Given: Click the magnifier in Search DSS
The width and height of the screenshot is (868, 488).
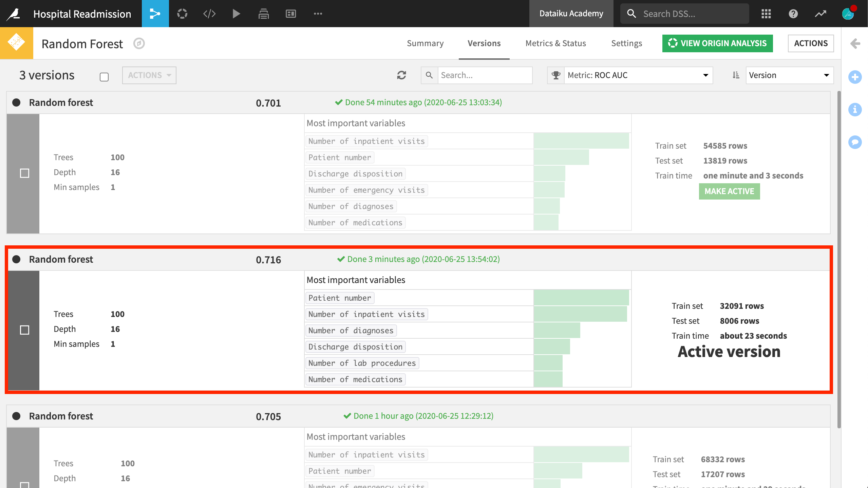Looking at the screenshot, I should coord(631,14).
